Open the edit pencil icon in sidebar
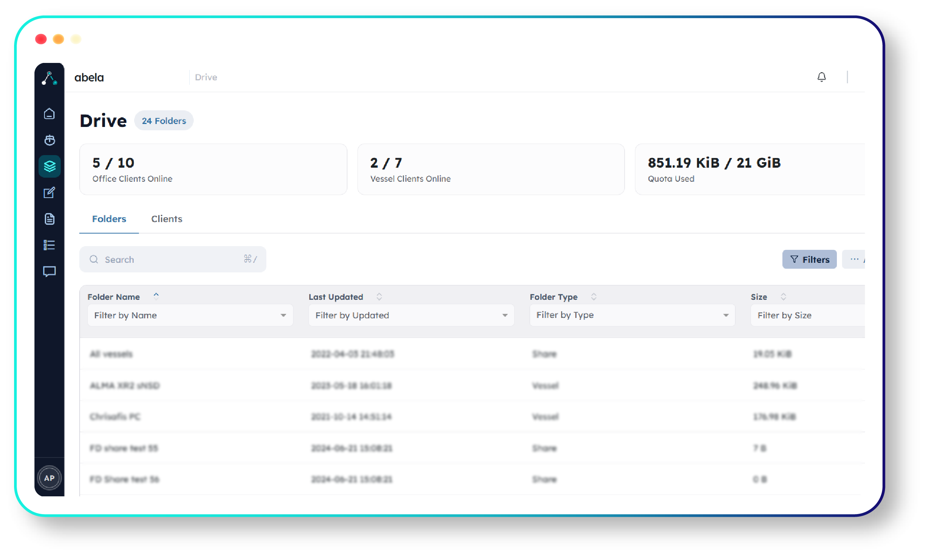Screen dimensions: 928x560 pyautogui.click(x=49, y=193)
